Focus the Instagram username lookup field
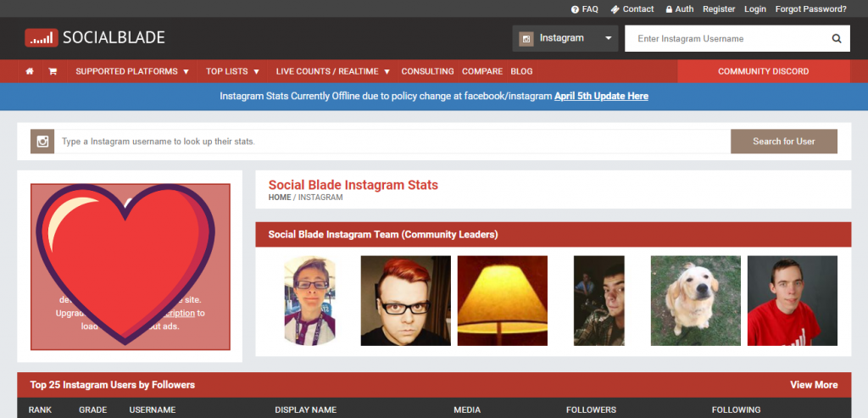The height and width of the screenshot is (418, 868). click(392, 142)
